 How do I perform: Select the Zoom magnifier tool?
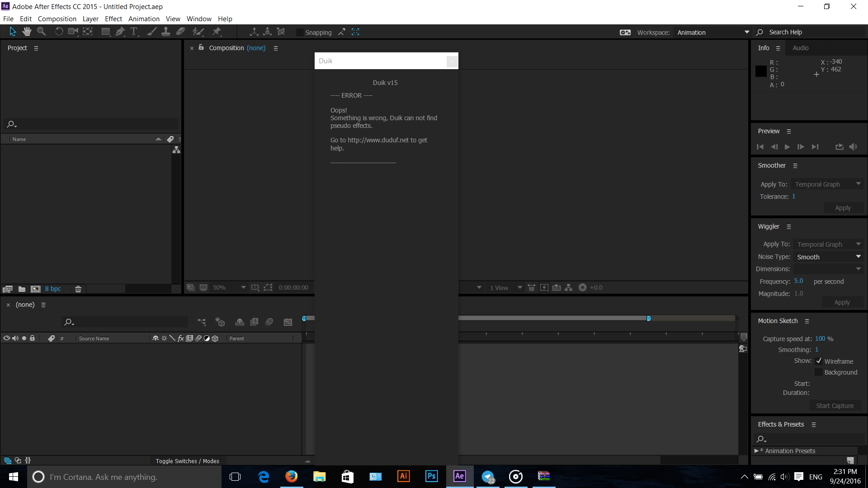pos(42,32)
